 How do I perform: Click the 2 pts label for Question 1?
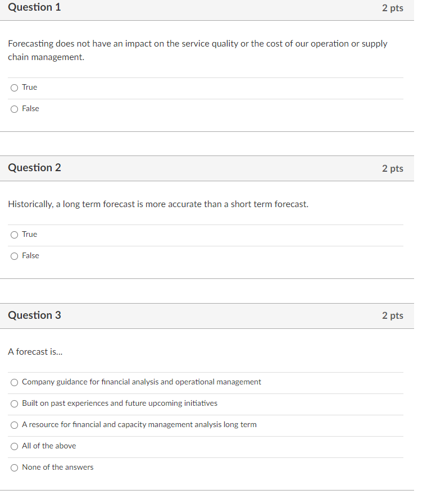click(393, 8)
